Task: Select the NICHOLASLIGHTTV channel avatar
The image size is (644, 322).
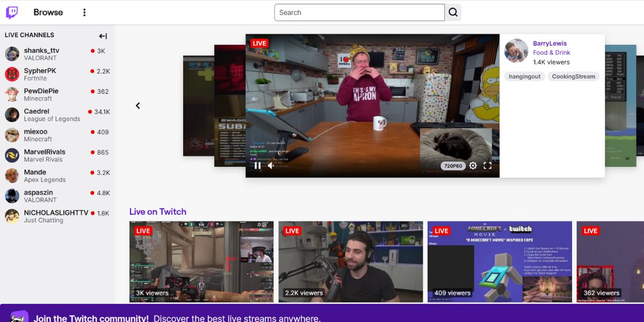Action: pos(12,216)
